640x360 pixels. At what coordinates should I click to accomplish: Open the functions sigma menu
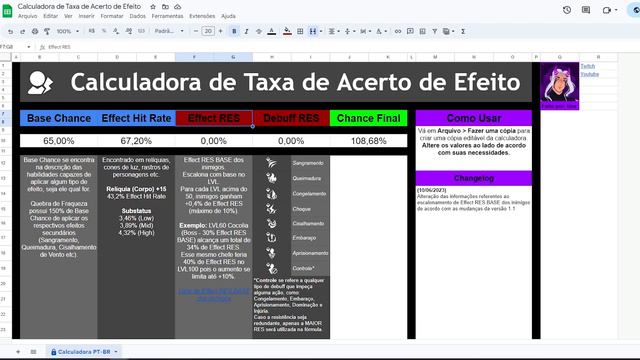(463, 31)
